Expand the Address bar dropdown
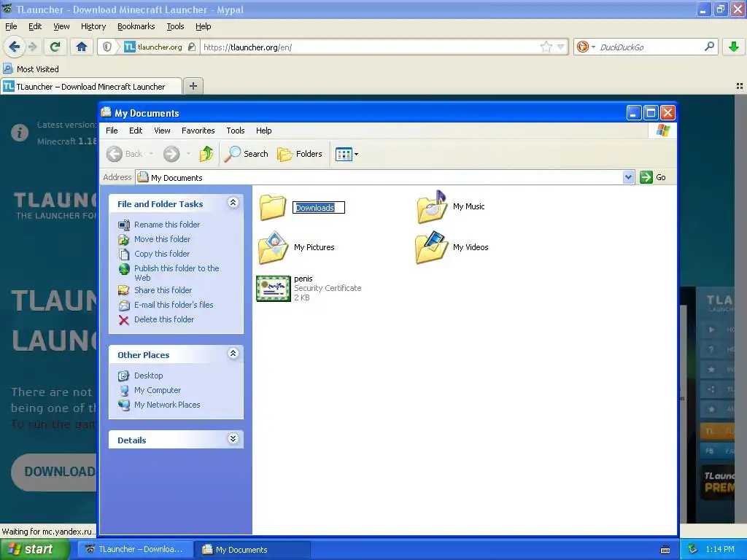Viewport: 747px width, 560px height. pos(628,177)
